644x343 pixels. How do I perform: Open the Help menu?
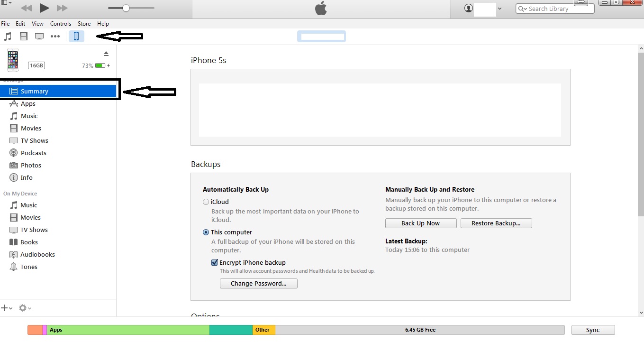[x=103, y=24]
